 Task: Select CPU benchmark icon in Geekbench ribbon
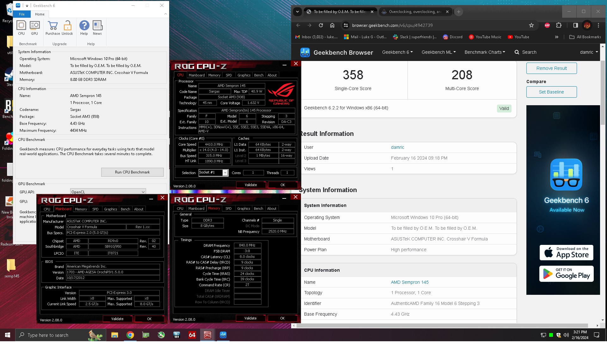click(21, 28)
